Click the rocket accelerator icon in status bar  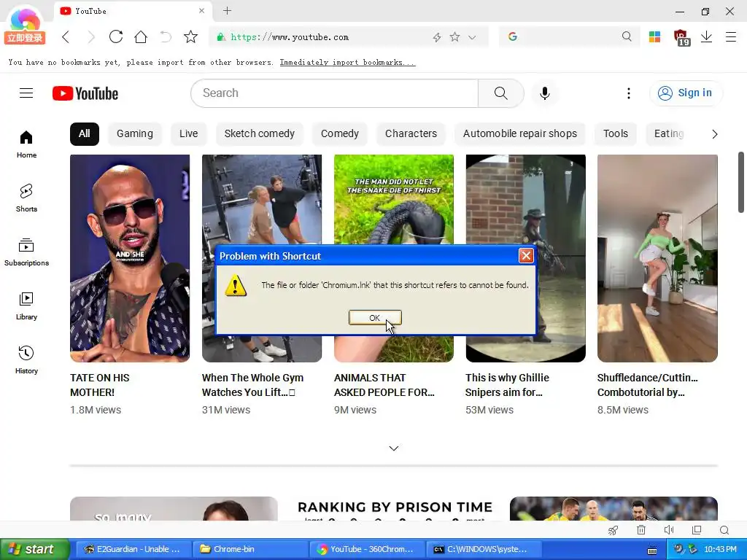[x=613, y=530]
